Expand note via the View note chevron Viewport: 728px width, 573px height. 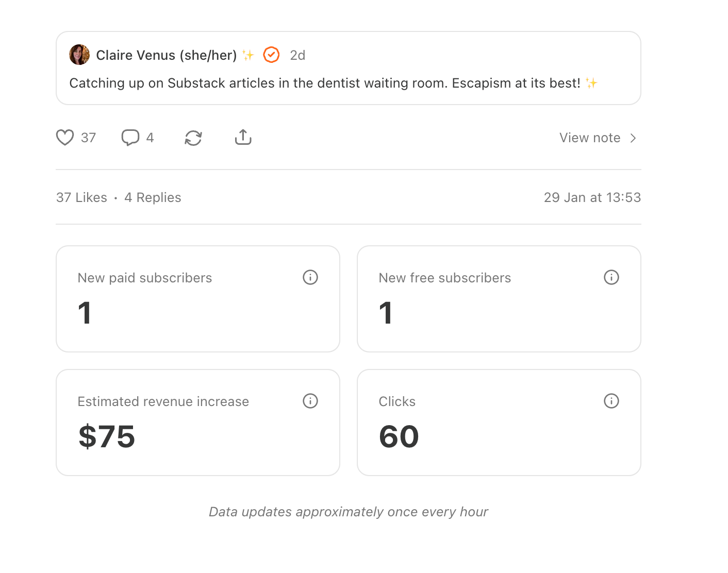pos(633,138)
